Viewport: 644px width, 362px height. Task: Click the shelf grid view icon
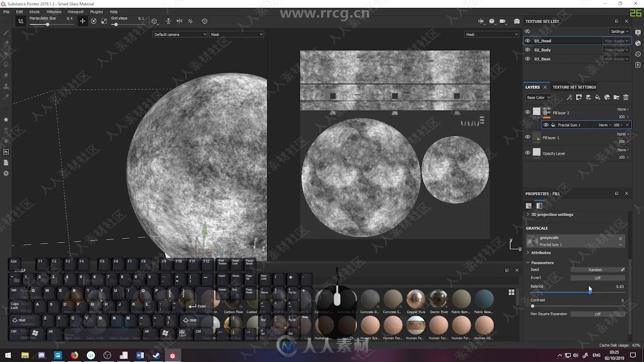[512, 292]
